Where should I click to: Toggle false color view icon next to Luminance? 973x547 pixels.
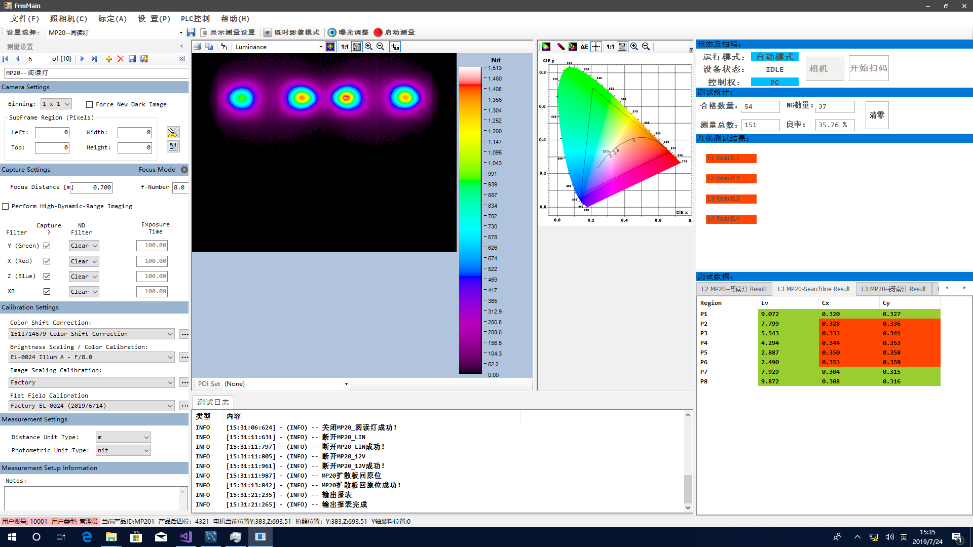point(331,47)
